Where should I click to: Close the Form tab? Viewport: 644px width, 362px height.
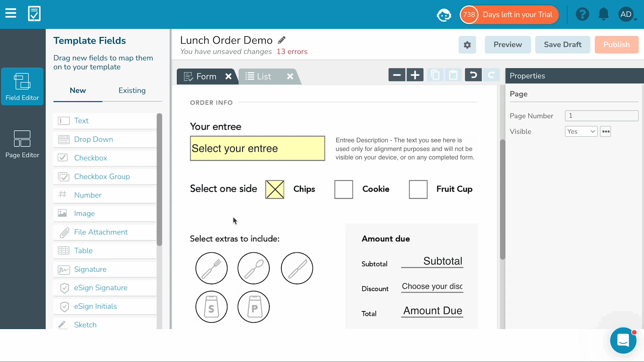228,76
